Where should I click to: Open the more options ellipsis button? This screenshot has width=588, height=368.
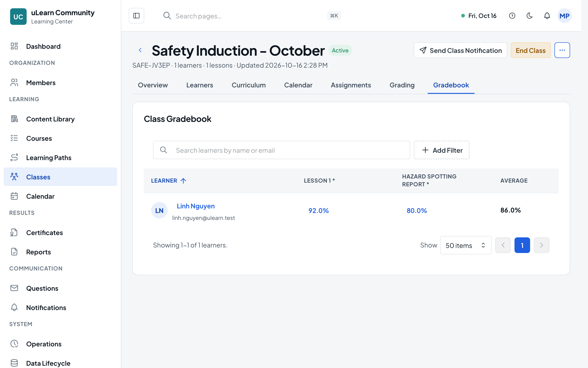562,50
